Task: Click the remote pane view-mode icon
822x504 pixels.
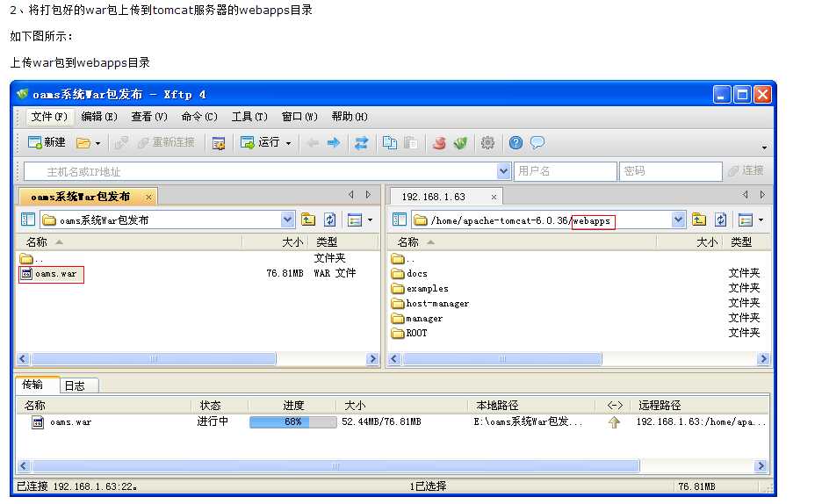Action: pos(746,220)
